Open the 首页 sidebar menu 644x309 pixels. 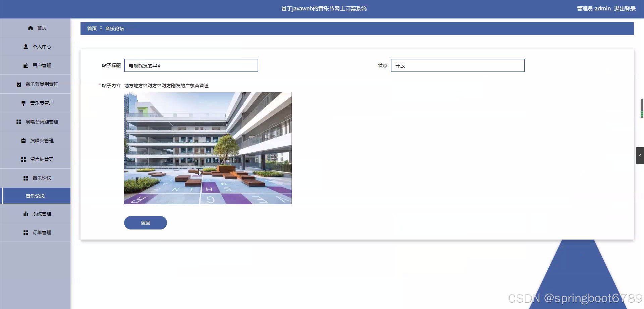point(35,28)
